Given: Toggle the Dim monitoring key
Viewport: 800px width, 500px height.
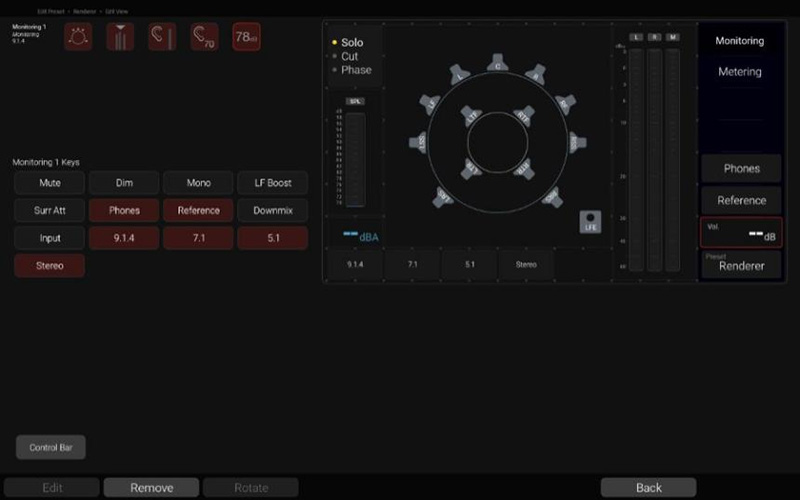Looking at the screenshot, I should click(124, 183).
